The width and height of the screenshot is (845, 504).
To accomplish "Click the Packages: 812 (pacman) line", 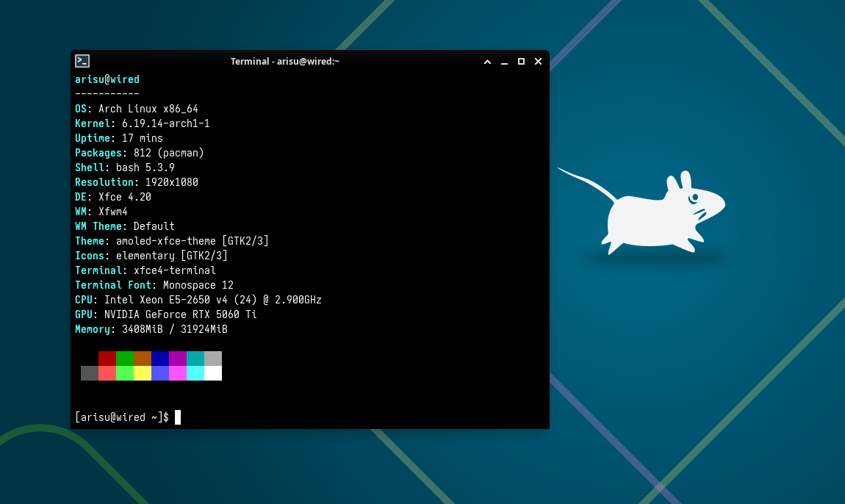I will point(140,153).
